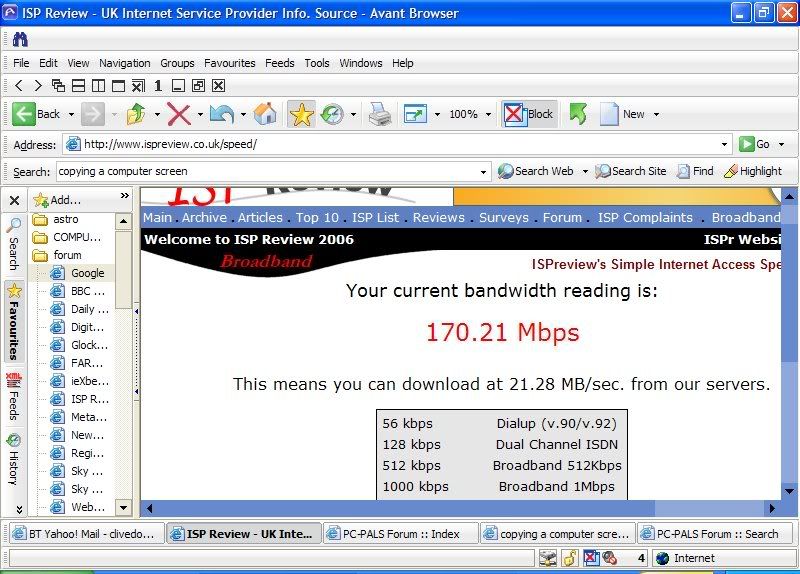Click the greyed Forward arrow button
800x574 pixels.
click(x=93, y=114)
